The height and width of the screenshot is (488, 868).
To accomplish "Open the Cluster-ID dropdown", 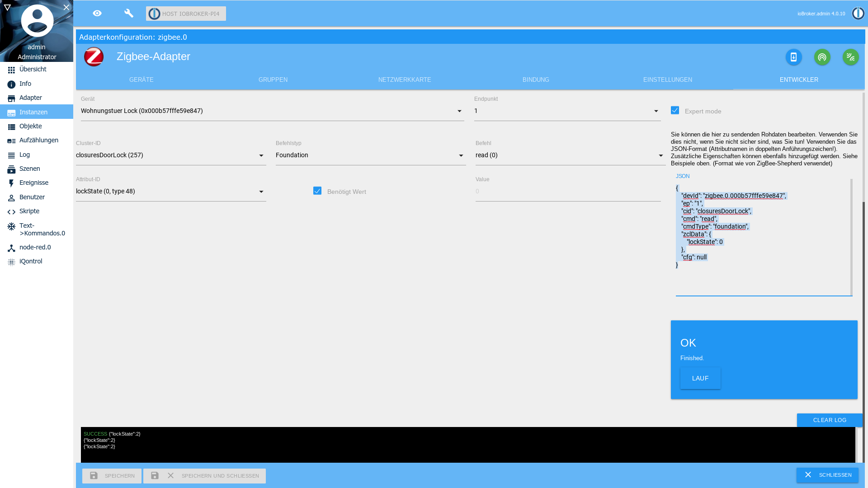I will (x=171, y=155).
